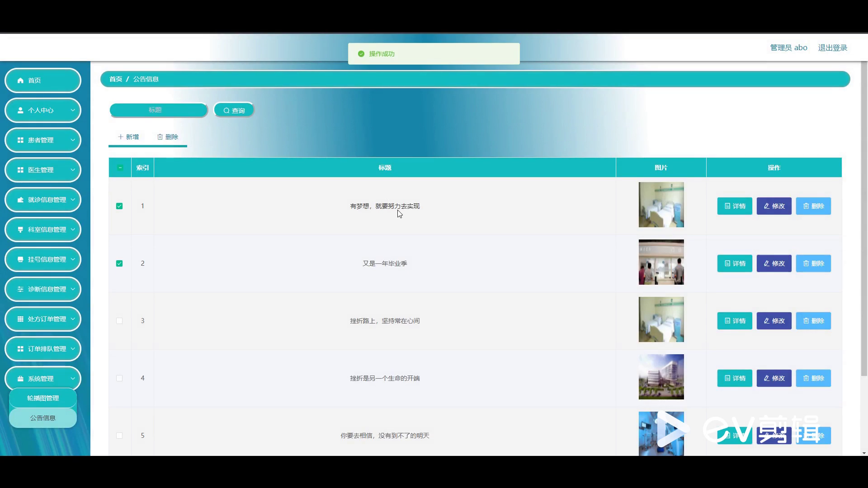Image resolution: width=868 pixels, height=488 pixels.
Task: Click 修改 for 挫折是另一个生命的开端
Action: (774, 378)
